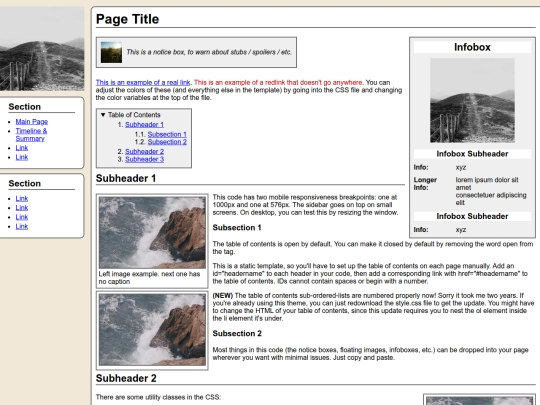This screenshot has width=540, height=405.
Task: Click the 'Subsection 1' heading in the article
Action: 237,228
